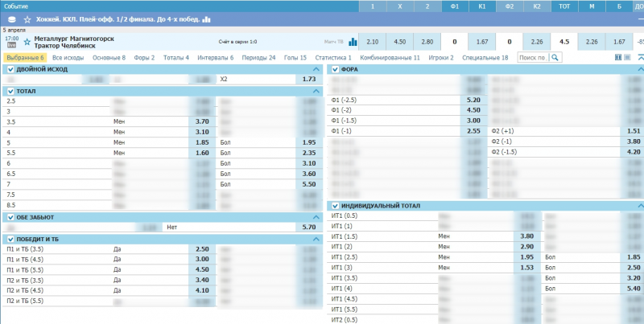Switch to single-column layout view
This screenshot has width=644, height=324.
[x=628, y=58]
